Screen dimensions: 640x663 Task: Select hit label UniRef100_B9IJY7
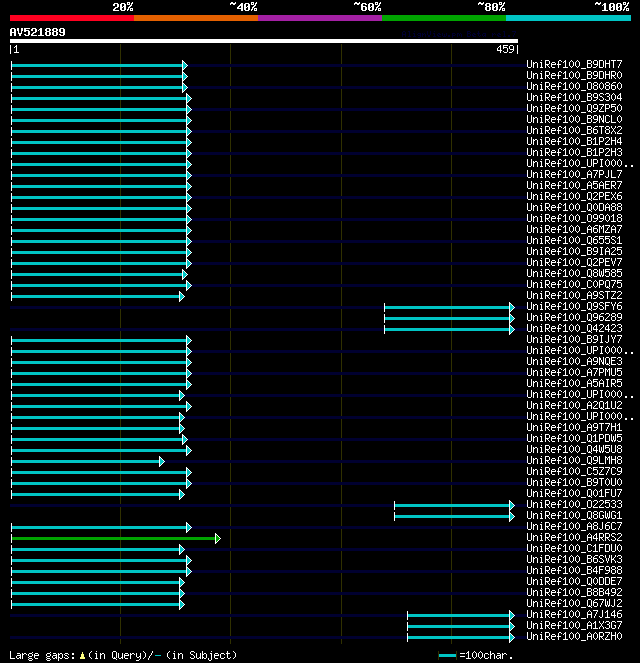click(x=574, y=339)
